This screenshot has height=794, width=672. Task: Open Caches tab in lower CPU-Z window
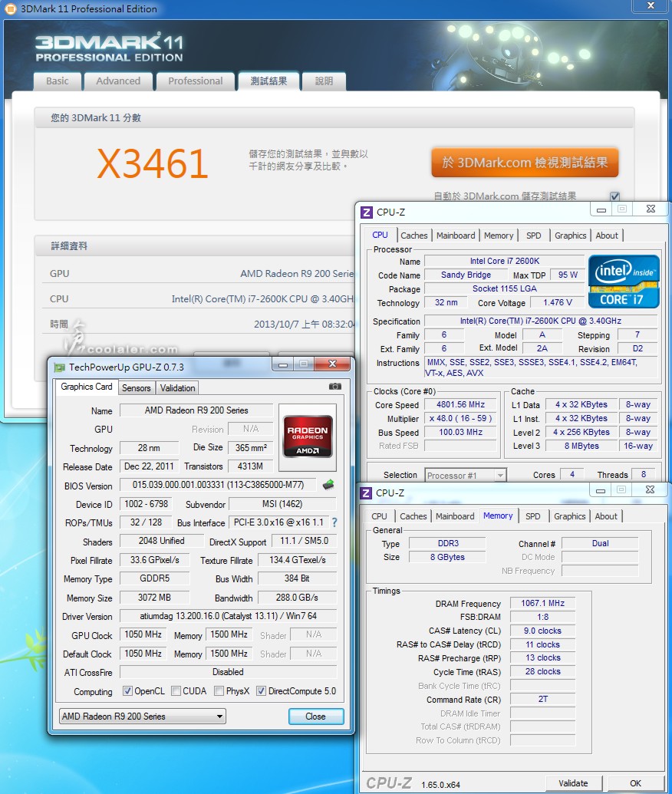(x=413, y=516)
